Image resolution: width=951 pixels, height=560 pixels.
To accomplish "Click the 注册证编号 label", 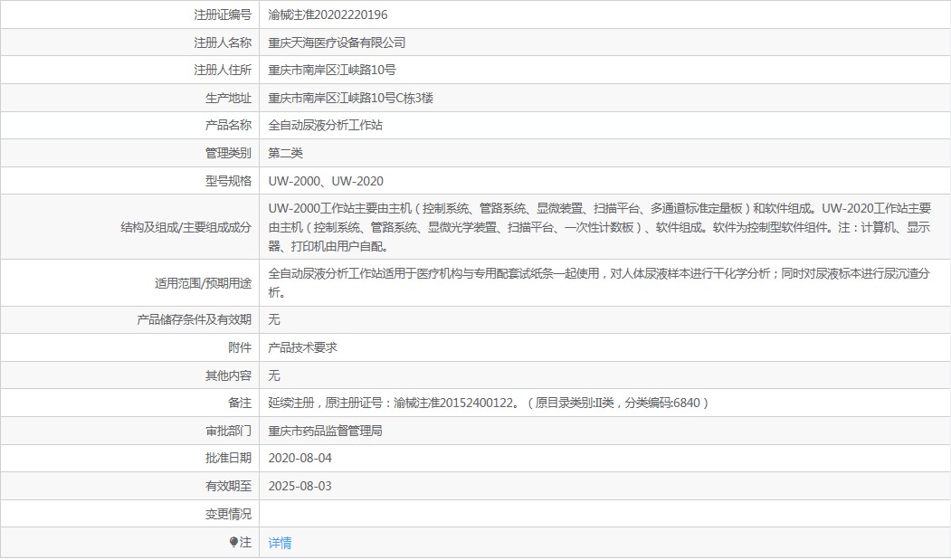I will pos(223,14).
